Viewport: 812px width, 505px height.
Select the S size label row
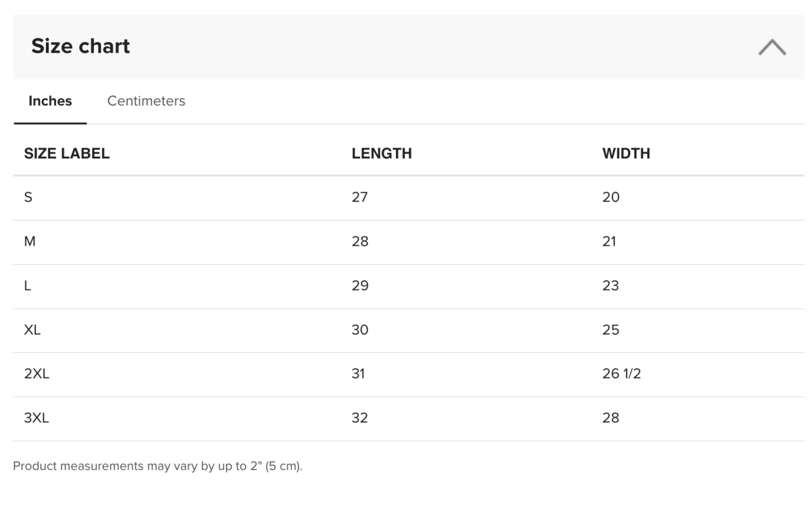[x=28, y=198]
